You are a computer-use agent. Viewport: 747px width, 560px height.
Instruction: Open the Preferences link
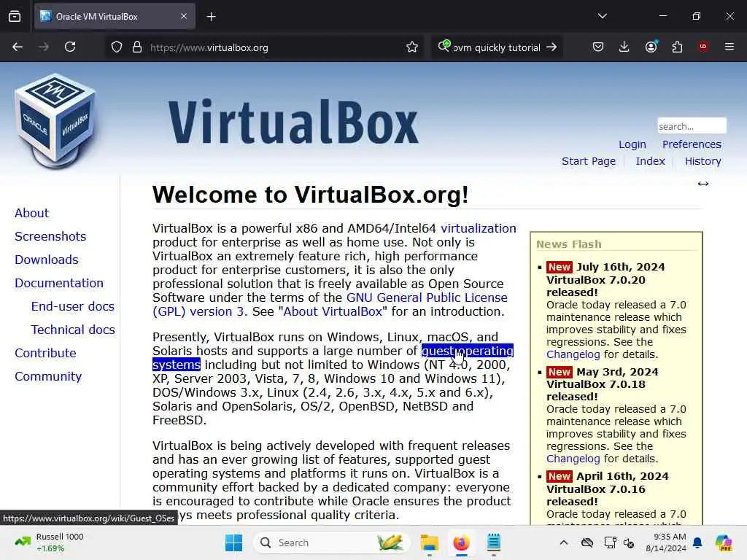(692, 144)
